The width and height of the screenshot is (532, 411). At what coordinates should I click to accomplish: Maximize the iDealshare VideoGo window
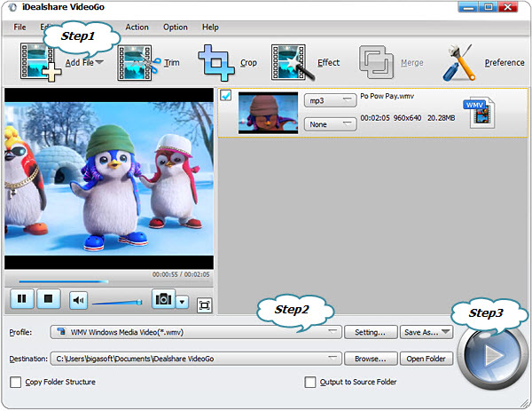point(489,7)
